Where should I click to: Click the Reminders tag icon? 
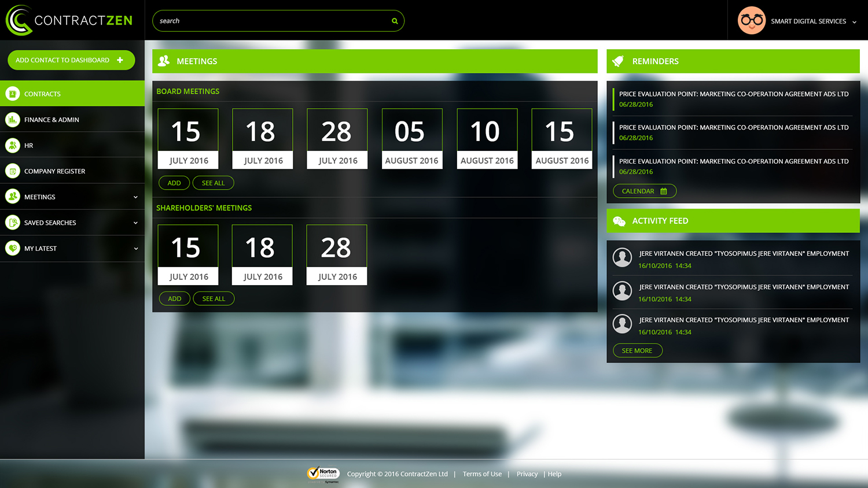tap(619, 60)
